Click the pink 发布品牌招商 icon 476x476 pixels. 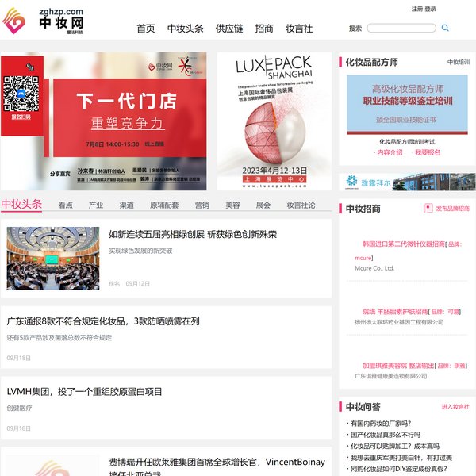click(428, 209)
